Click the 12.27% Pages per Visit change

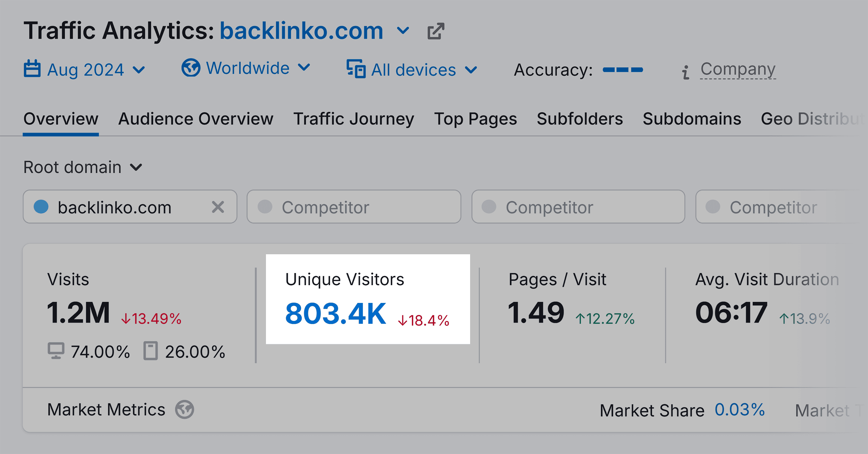(605, 319)
